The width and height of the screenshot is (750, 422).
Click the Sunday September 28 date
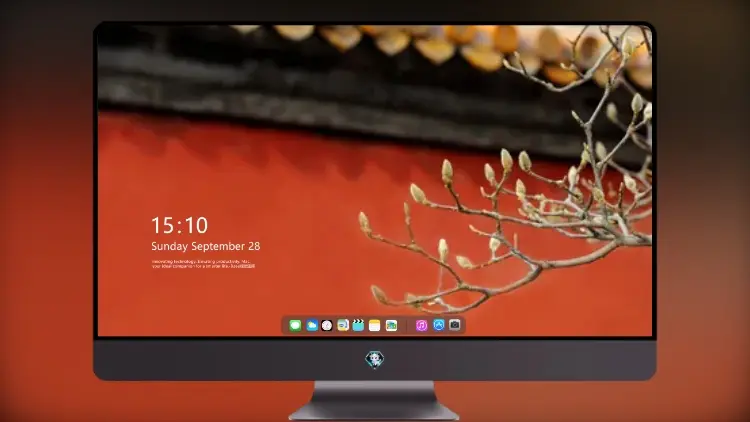click(x=206, y=246)
